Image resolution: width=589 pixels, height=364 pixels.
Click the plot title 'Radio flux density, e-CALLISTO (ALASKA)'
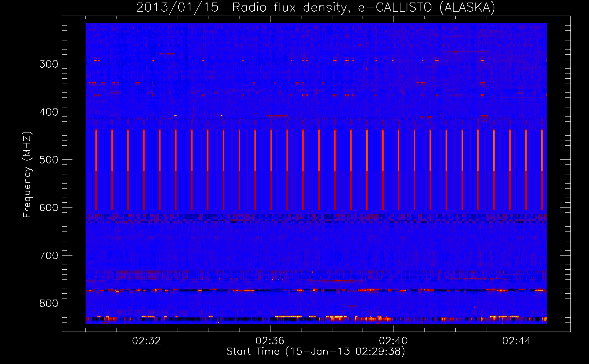pos(363,7)
